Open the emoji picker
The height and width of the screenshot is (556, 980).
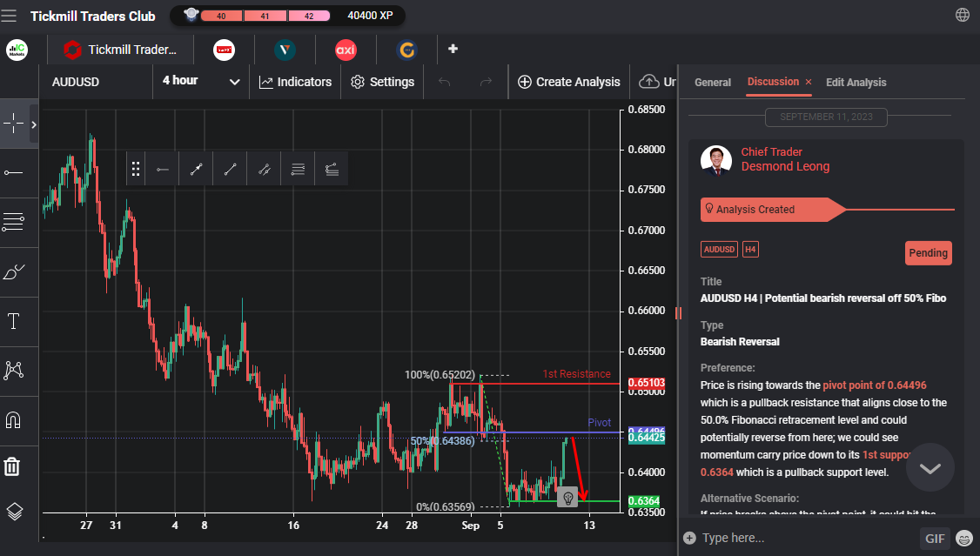[965, 538]
